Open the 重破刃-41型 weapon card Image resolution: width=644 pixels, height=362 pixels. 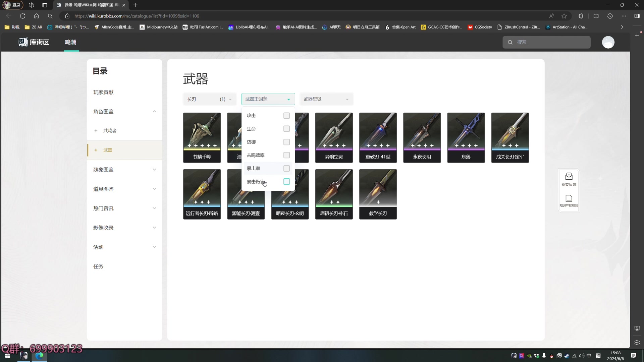click(378, 138)
